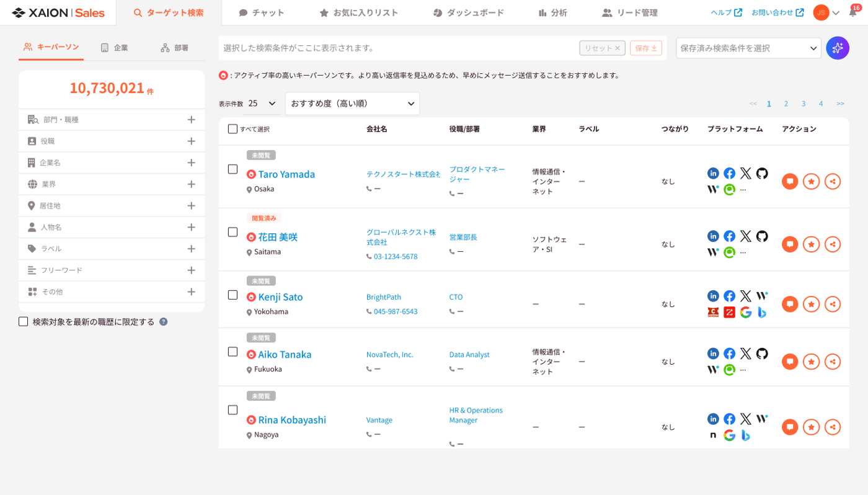This screenshot has height=495, width=868.
Task: Click Bing icon in Kenji Sato row
Action: click(x=762, y=312)
